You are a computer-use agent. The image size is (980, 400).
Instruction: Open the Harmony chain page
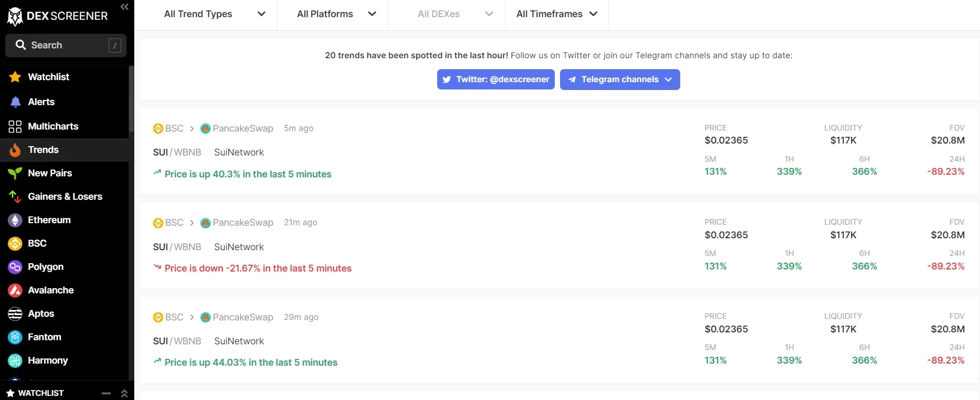[x=65, y=360]
